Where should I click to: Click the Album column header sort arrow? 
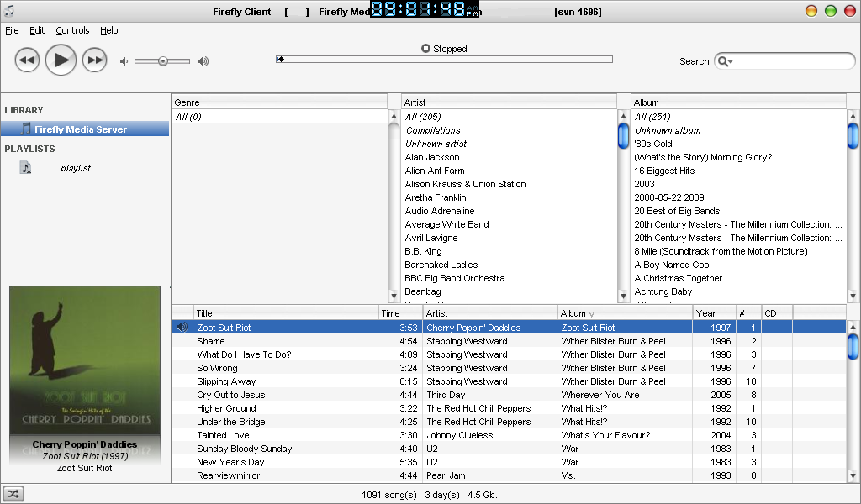(592, 314)
